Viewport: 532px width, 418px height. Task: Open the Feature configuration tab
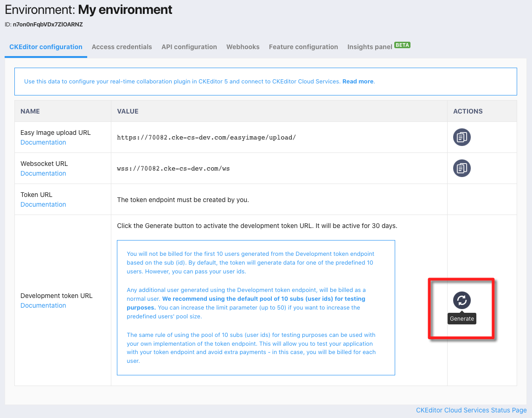(x=303, y=47)
